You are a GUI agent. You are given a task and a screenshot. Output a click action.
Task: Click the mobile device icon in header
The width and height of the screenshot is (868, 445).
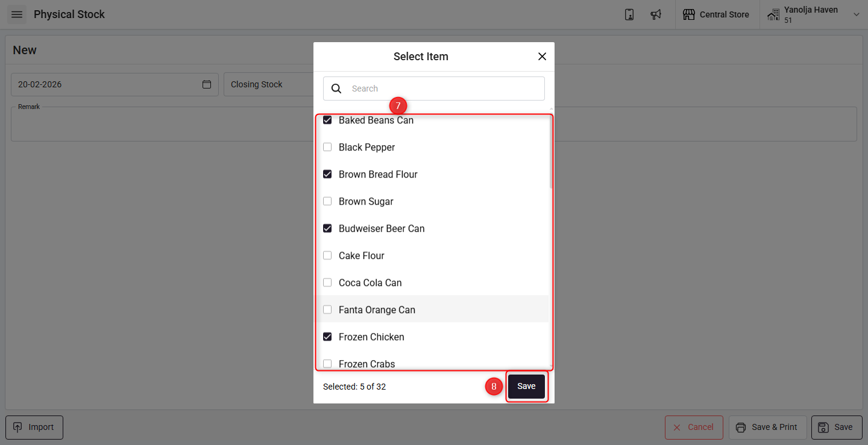click(x=629, y=14)
